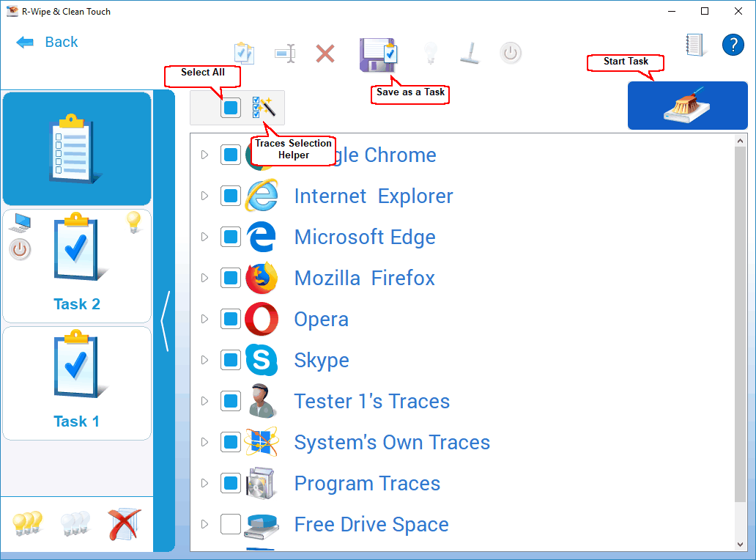
Task: Click the Program Traces software box icon
Action: (261, 483)
